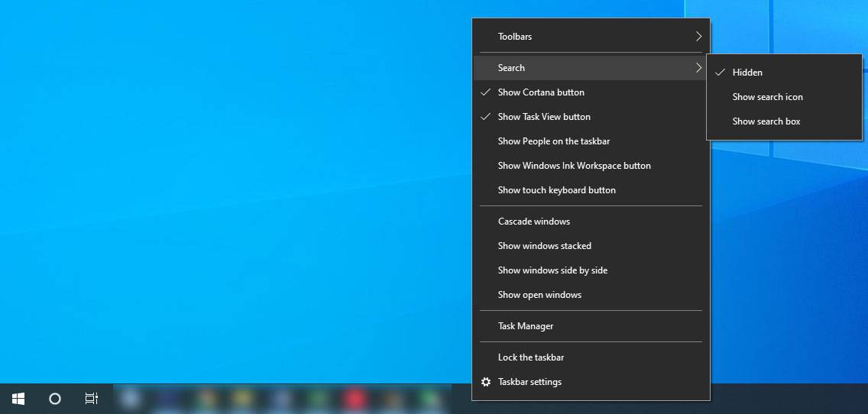Select the Hidden search option

tap(747, 73)
